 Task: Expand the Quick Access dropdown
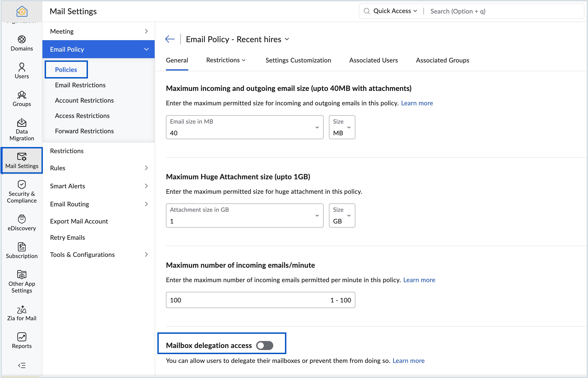coord(395,11)
